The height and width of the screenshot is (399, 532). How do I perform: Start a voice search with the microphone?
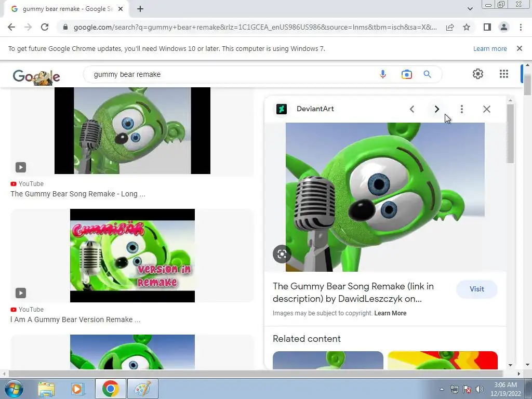pyautogui.click(x=383, y=74)
